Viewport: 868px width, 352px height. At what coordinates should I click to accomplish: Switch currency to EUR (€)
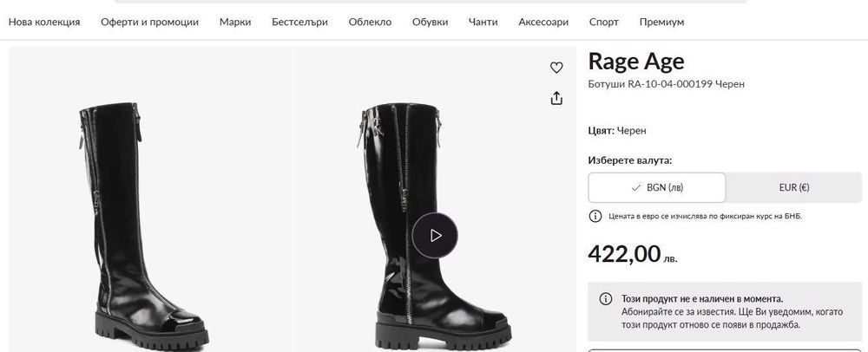(x=792, y=187)
